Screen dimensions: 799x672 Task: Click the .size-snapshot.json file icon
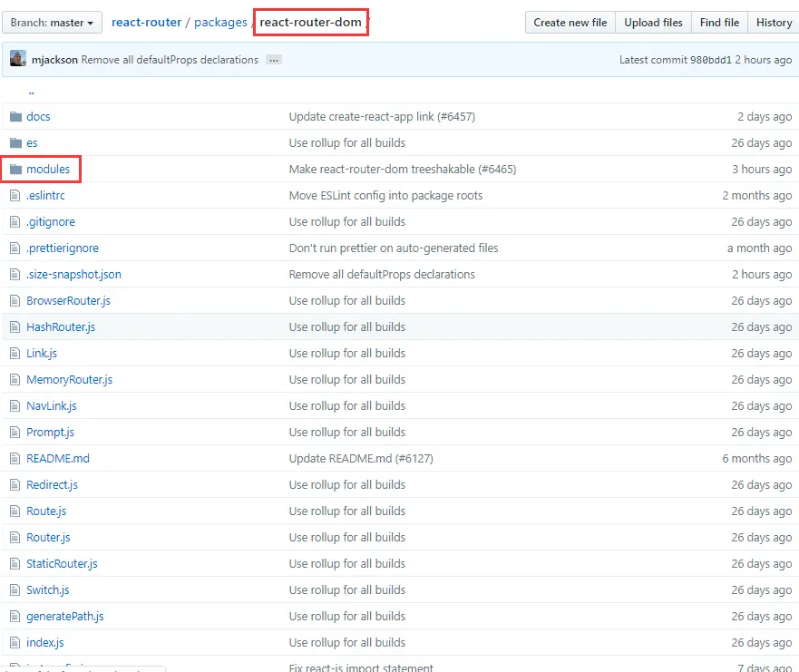15,274
